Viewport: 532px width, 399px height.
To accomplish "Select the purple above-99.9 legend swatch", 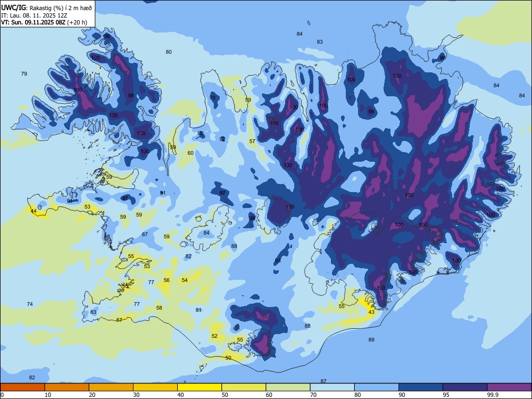I will pyautogui.click(x=509, y=387).
